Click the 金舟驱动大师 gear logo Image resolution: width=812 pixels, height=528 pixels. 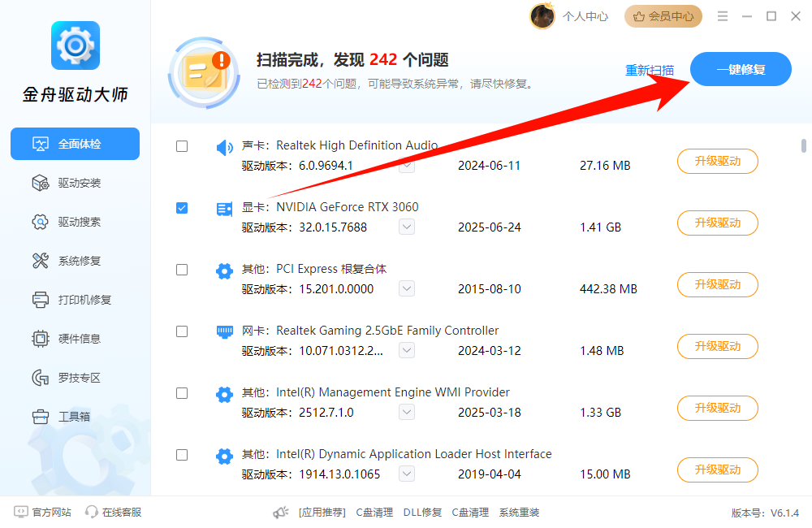point(76,45)
